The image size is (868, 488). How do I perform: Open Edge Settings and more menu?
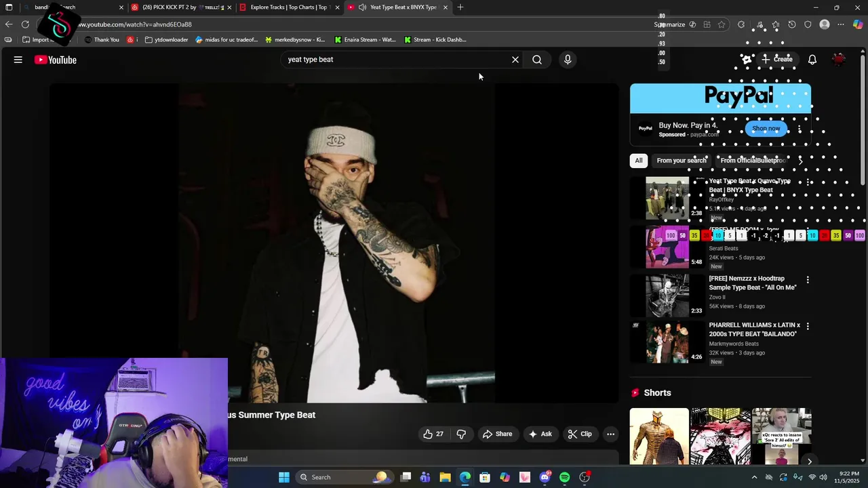click(841, 24)
